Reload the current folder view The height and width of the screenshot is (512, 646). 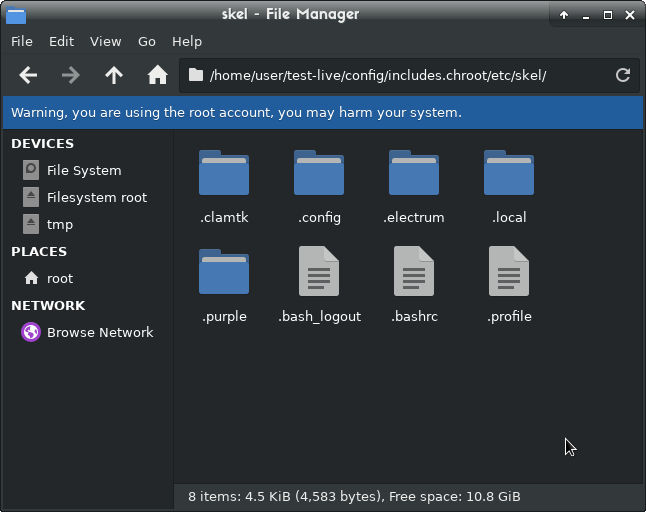tap(622, 75)
